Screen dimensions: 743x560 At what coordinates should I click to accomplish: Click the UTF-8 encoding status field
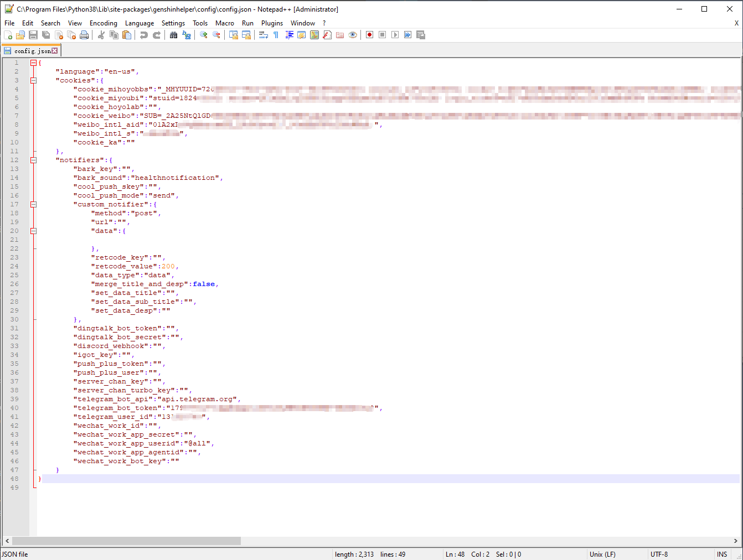coord(659,554)
